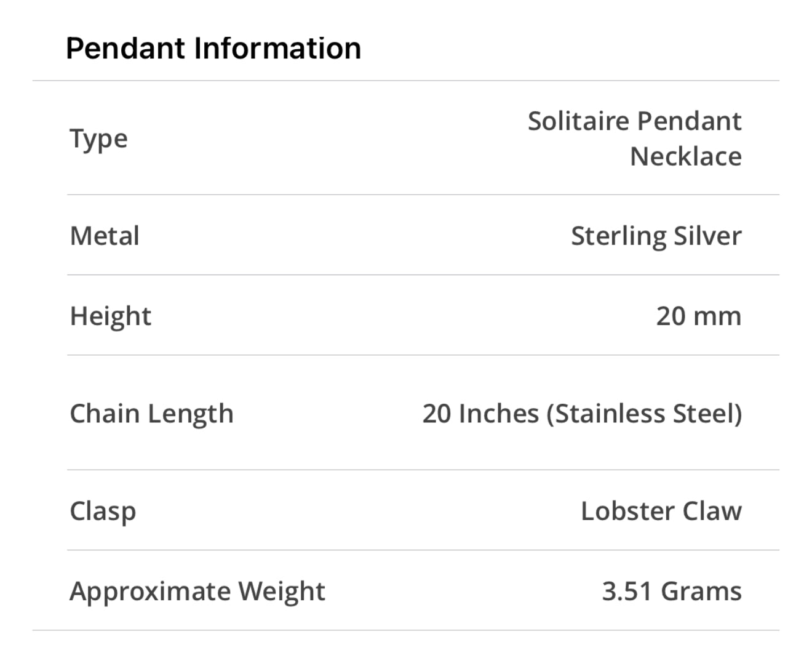812x650 pixels.
Task: Click the Pendant Information heading
Action: click(213, 49)
